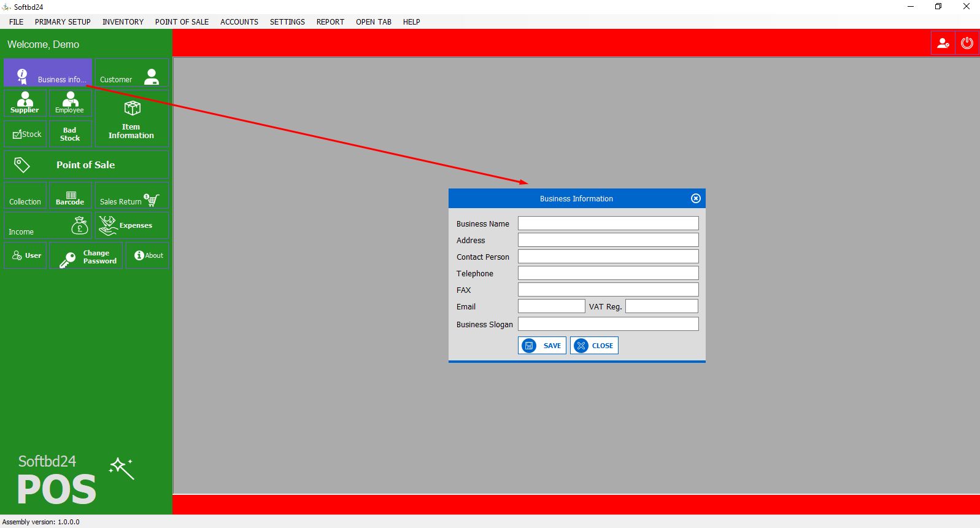This screenshot has height=528, width=980.
Task: Focus the Email input field
Action: click(x=552, y=306)
